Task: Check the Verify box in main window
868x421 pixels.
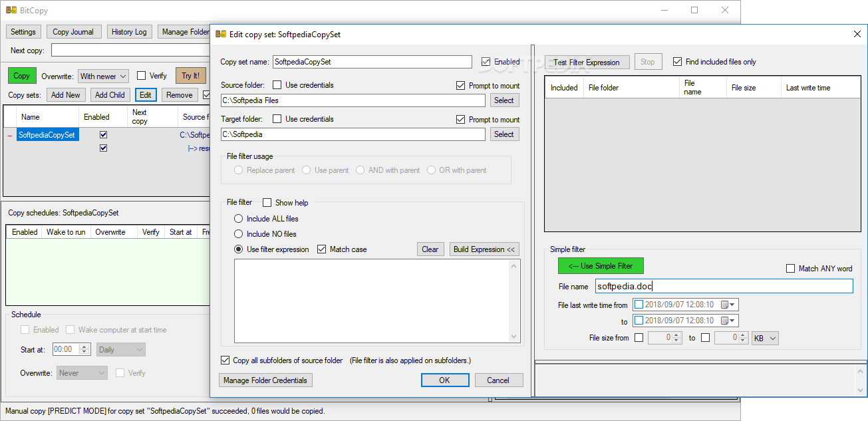Action: click(x=141, y=76)
